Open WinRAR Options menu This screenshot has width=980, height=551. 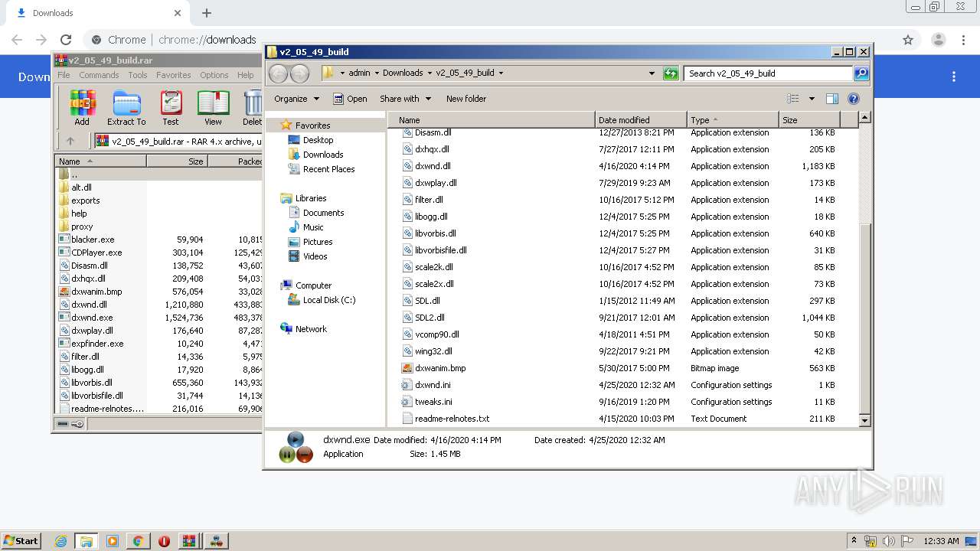214,75
